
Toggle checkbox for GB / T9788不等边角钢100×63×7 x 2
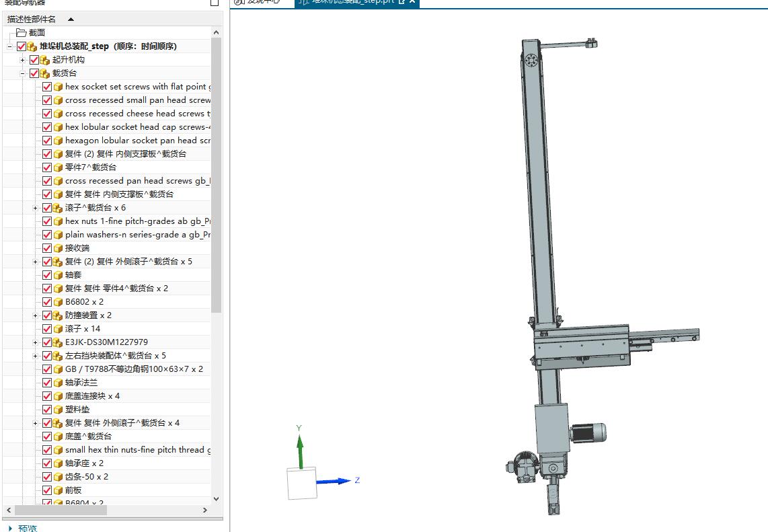(47, 369)
